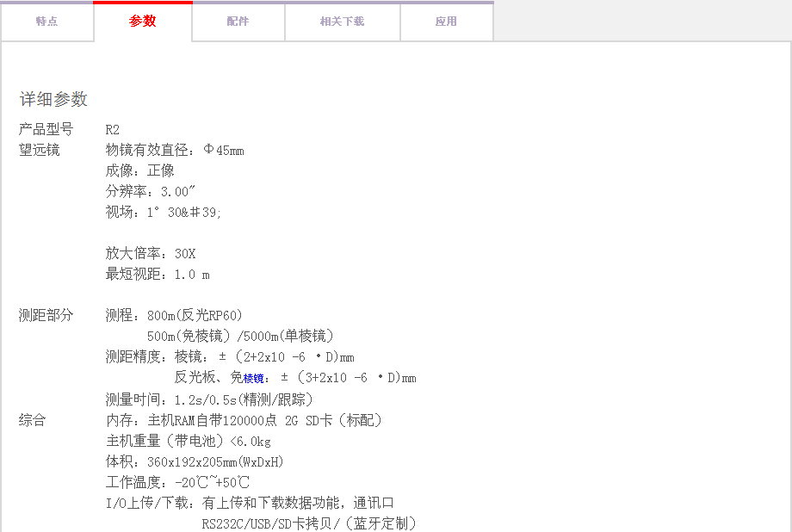Click the 体积 360x192x205mm line
This screenshot has height=532, width=792.
pyautogui.click(x=195, y=461)
